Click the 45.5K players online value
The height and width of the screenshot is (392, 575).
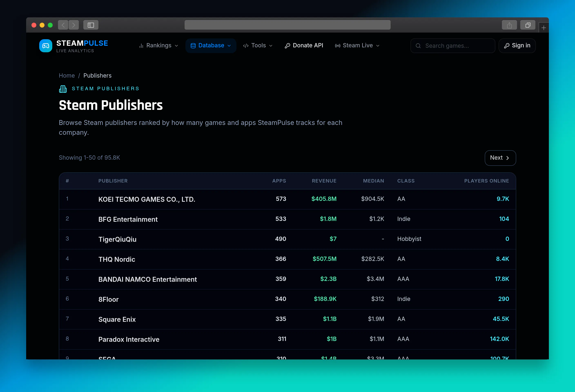(x=501, y=319)
